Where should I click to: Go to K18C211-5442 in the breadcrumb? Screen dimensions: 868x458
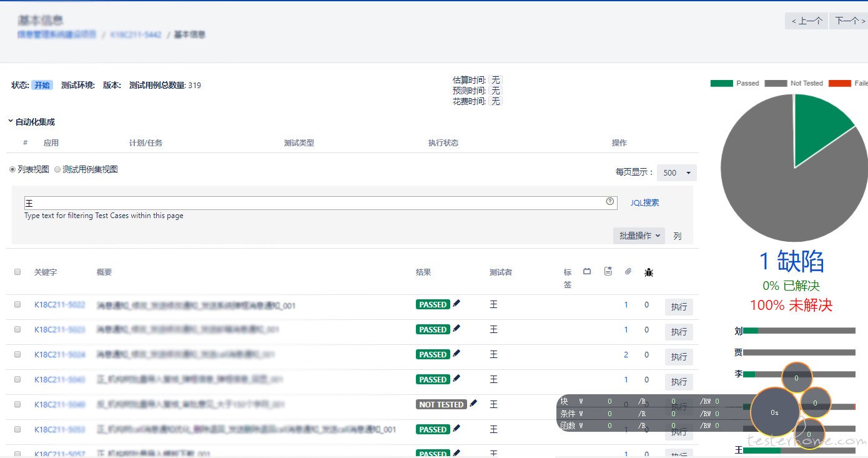click(136, 35)
